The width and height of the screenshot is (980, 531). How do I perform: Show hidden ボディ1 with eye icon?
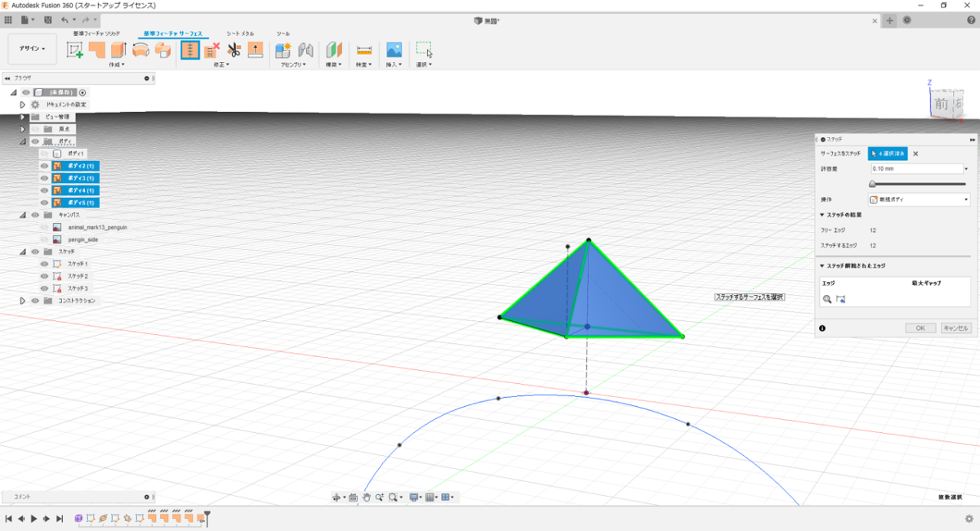click(x=45, y=154)
